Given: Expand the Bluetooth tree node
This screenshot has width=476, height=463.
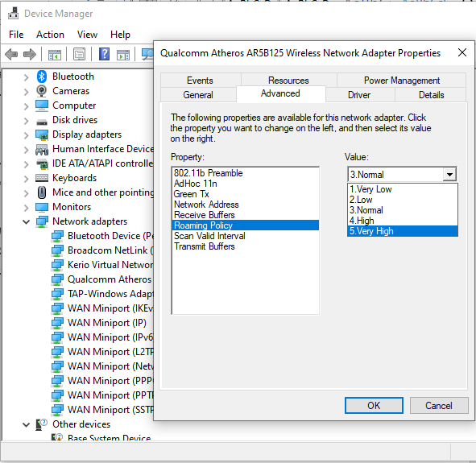Looking at the screenshot, I should (x=26, y=77).
